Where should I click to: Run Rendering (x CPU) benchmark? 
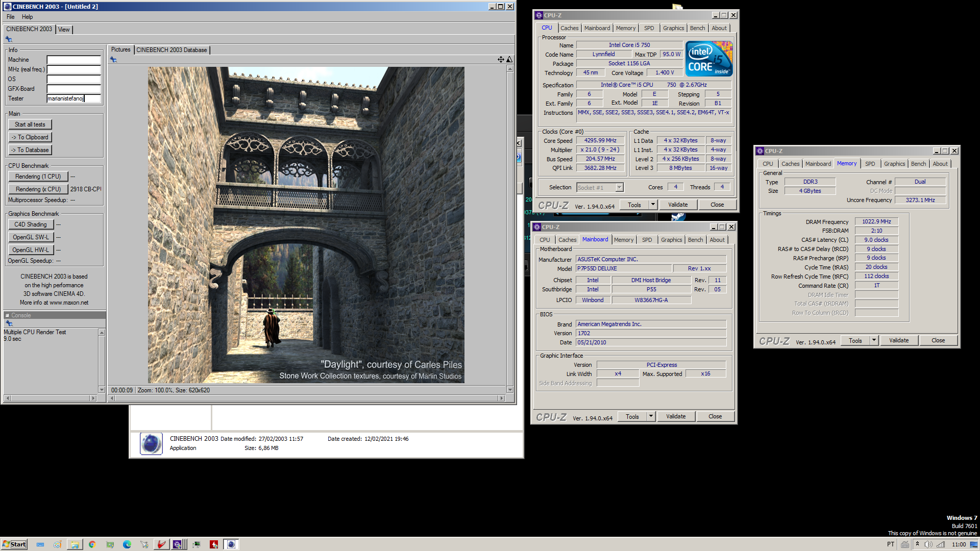click(x=38, y=189)
